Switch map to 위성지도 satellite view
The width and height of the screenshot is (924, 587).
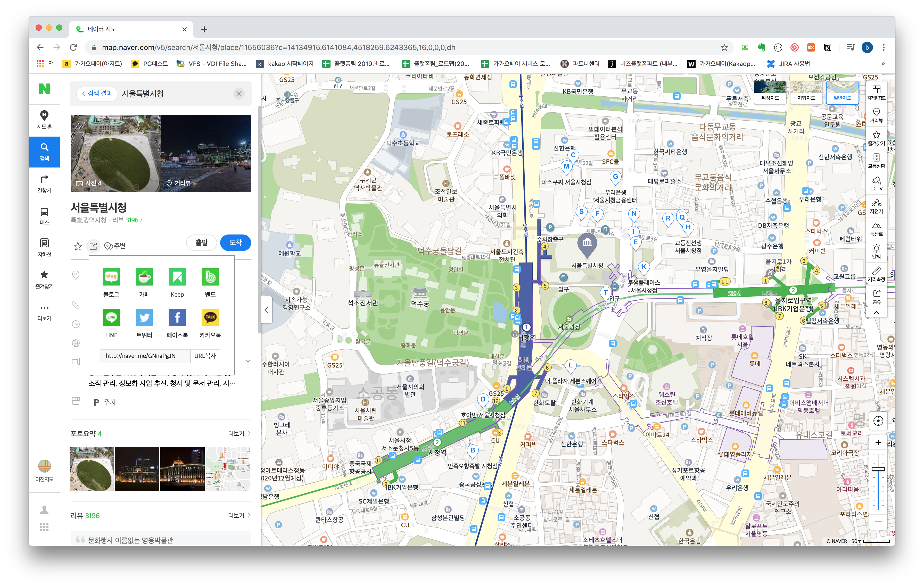click(770, 93)
